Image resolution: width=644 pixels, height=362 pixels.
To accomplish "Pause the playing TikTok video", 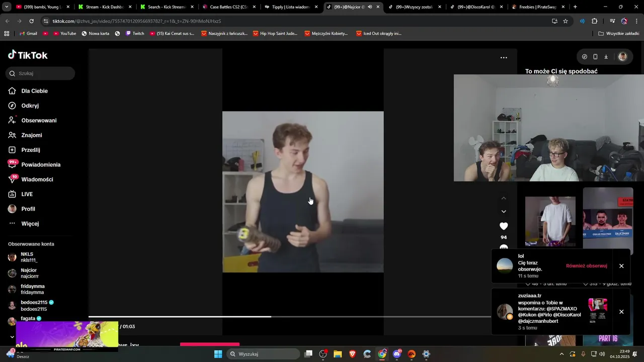I will (303, 192).
